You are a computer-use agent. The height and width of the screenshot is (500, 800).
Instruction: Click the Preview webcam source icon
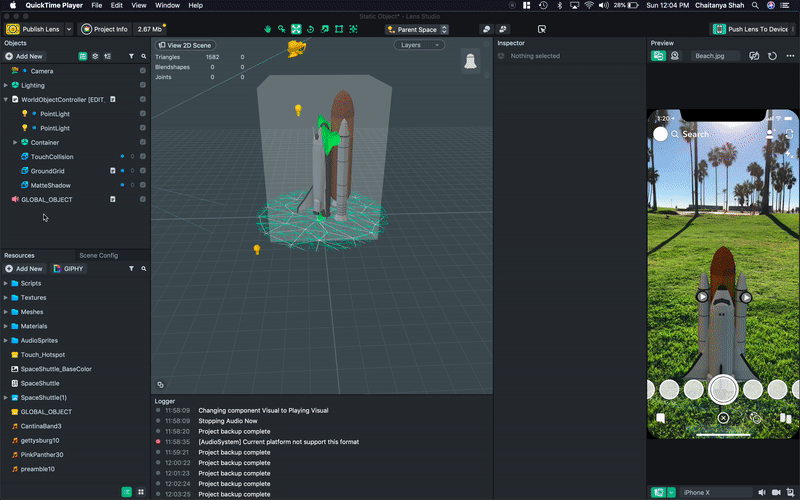[x=675, y=56]
